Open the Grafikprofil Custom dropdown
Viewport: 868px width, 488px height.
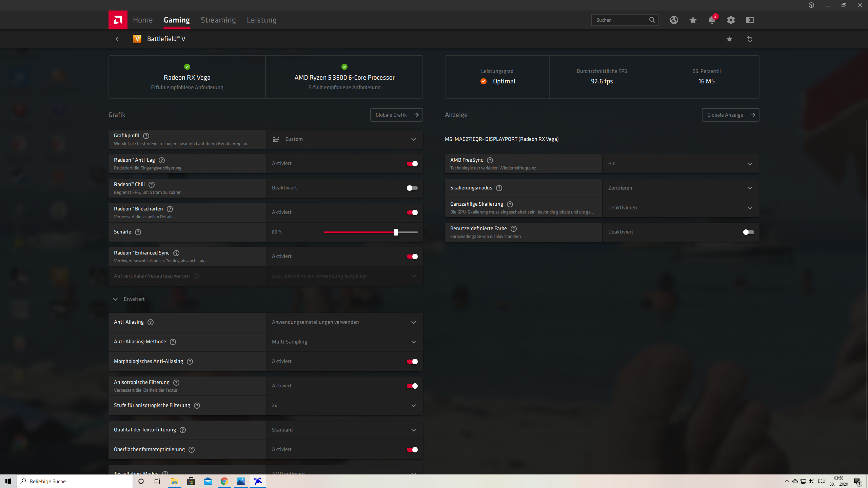coord(344,139)
